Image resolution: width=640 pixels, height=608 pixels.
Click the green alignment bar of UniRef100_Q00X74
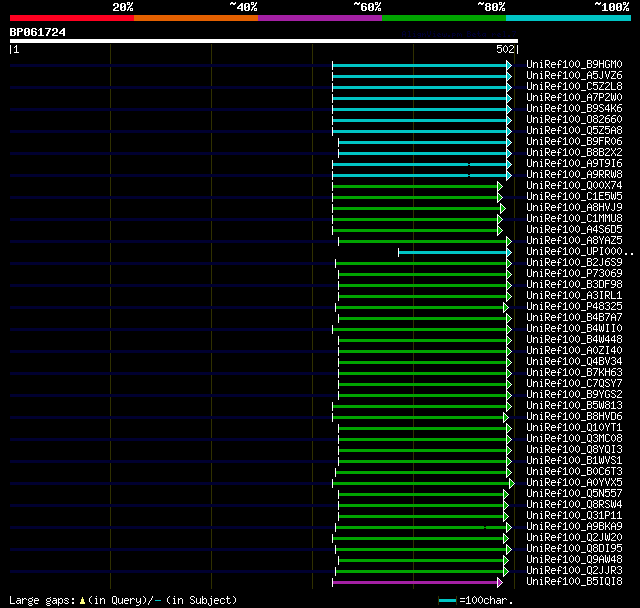click(417, 186)
